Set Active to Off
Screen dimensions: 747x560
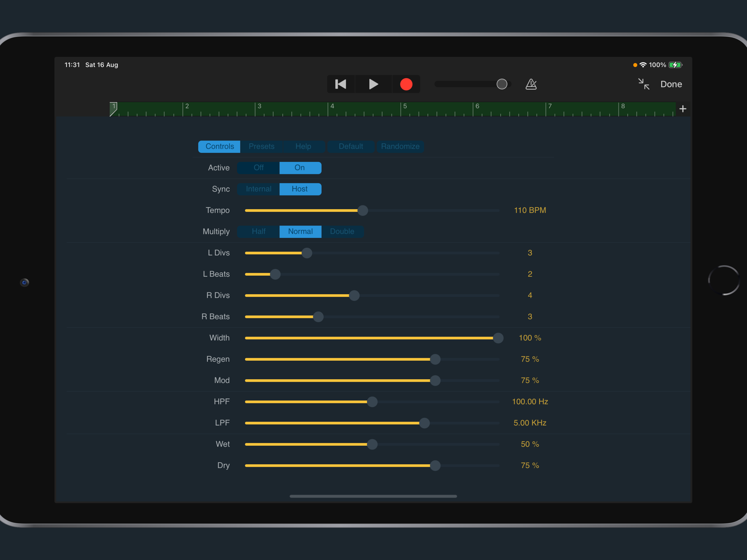coord(258,168)
